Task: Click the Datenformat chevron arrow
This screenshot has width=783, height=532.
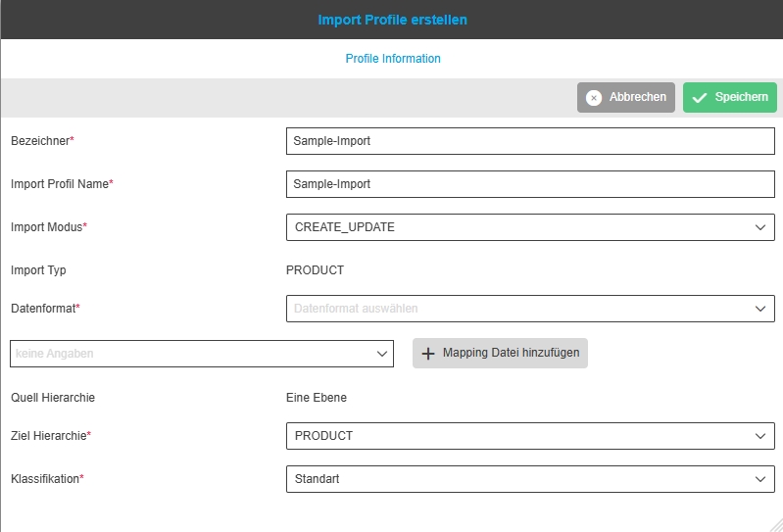Action: point(761,309)
